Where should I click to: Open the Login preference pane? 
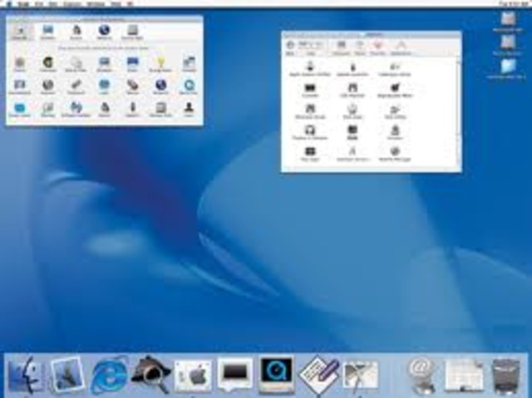click(104, 86)
